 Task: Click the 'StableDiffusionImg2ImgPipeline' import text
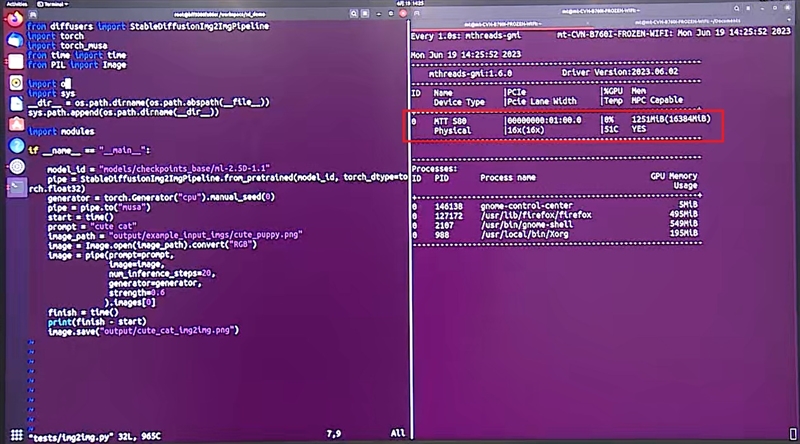point(199,26)
